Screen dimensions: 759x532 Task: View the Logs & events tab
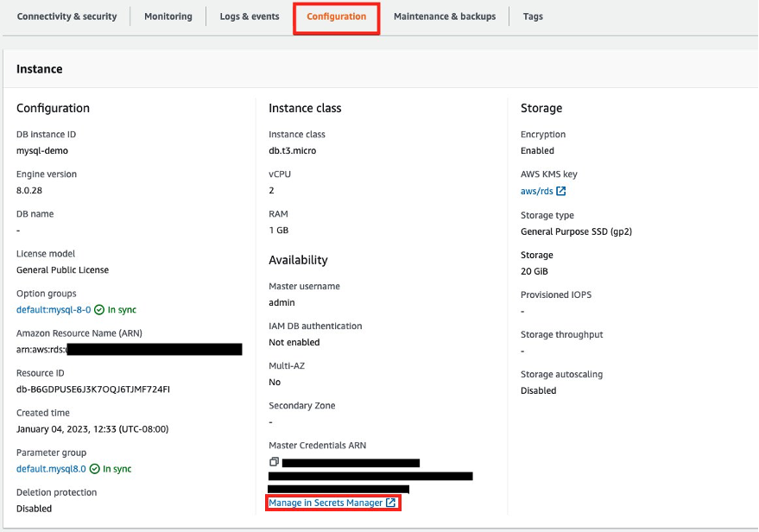tap(249, 16)
